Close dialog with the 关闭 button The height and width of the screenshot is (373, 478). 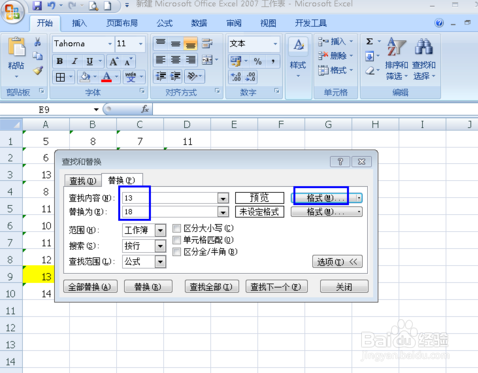point(344,287)
